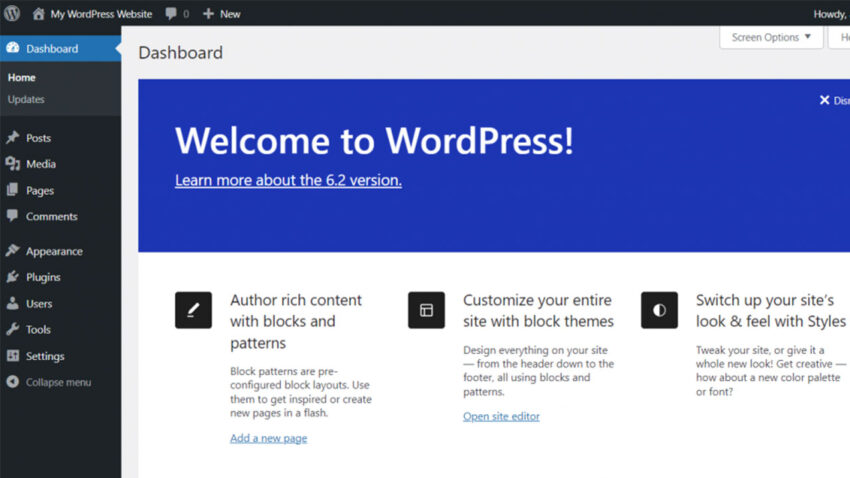Click the Open site editor link

click(x=501, y=416)
